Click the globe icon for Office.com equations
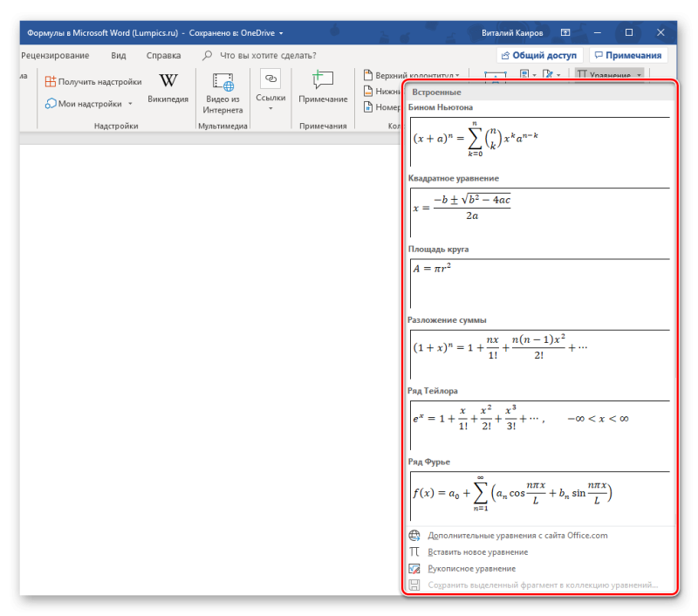This screenshot has width=698, height=616. [x=414, y=536]
